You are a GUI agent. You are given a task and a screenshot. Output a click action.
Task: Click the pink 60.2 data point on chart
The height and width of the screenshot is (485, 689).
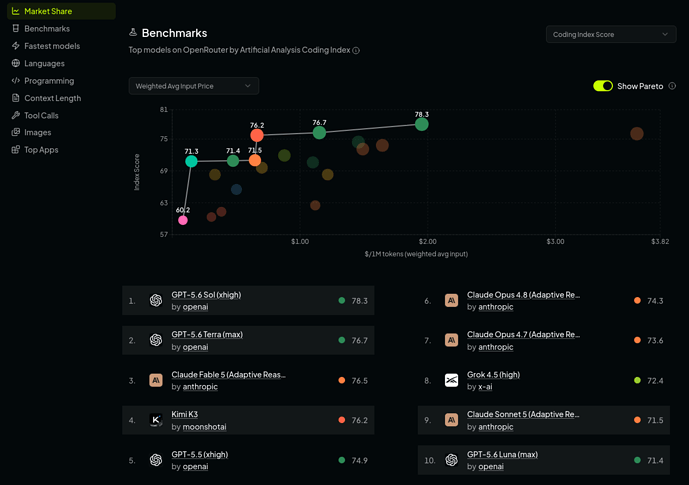click(183, 220)
